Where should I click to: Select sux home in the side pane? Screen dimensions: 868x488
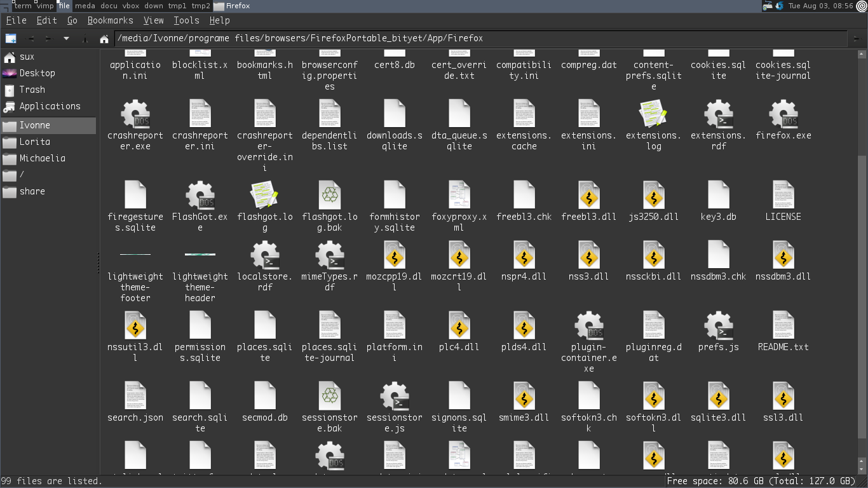coord(48,57)
